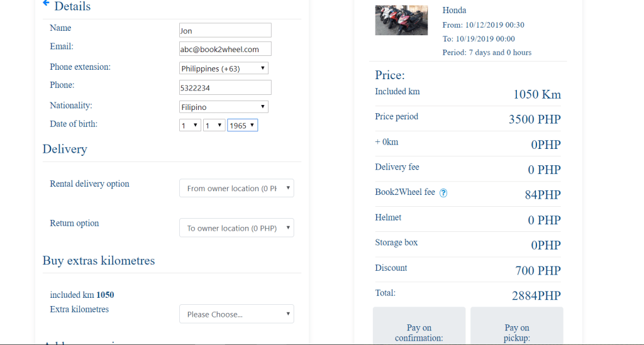Click the Total price value
Viewport: 644px width, 345px height.
[x=536, y=295]
